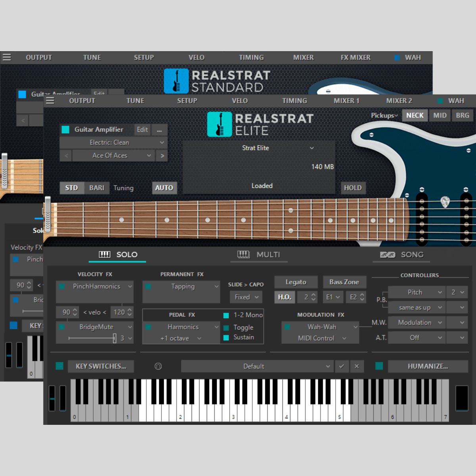
Task: Open MIXER 1 in Elite
Action: [x=346, y=101]
